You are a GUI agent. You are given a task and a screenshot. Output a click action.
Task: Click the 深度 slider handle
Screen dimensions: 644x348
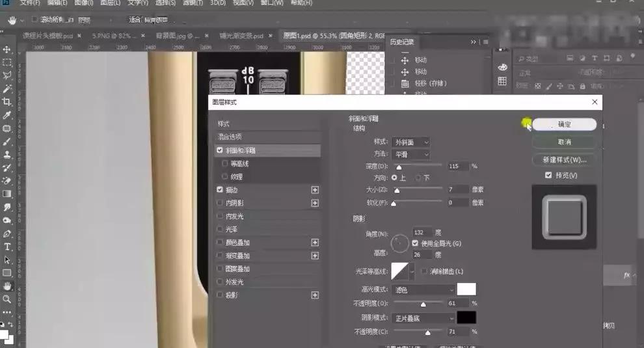(399, 167)
